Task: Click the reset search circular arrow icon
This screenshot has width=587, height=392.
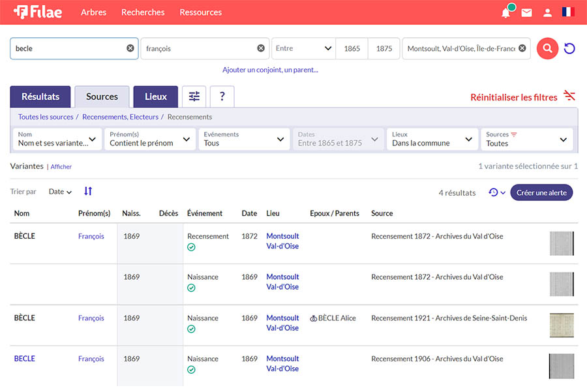Action: coord(569,48)
